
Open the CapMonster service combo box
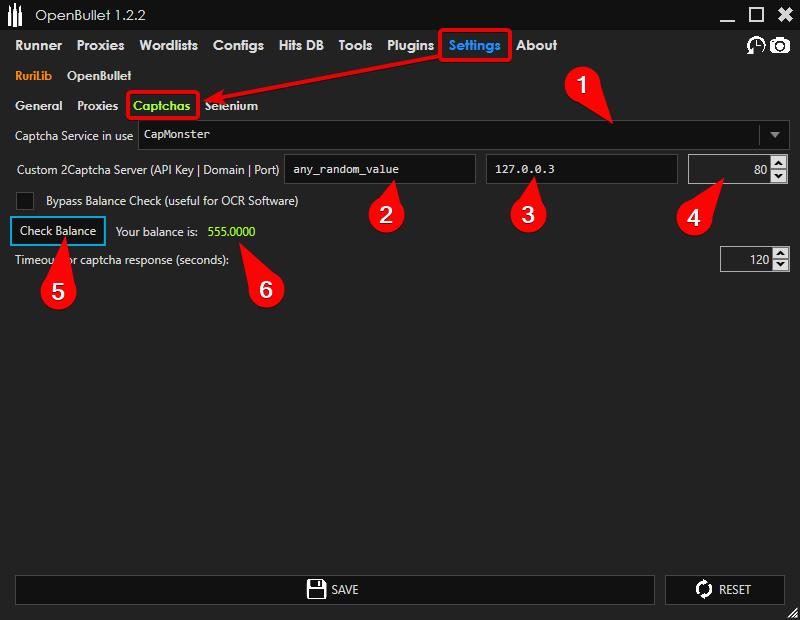point(463,135)
